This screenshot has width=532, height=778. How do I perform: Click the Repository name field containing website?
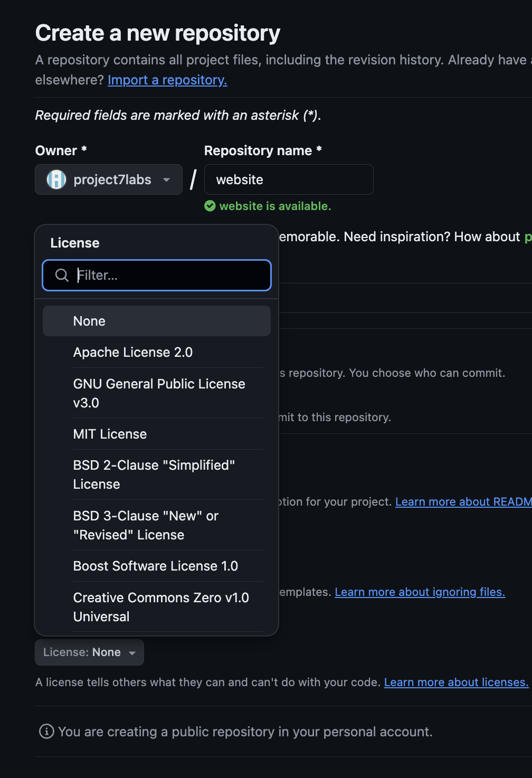point(289,179)
